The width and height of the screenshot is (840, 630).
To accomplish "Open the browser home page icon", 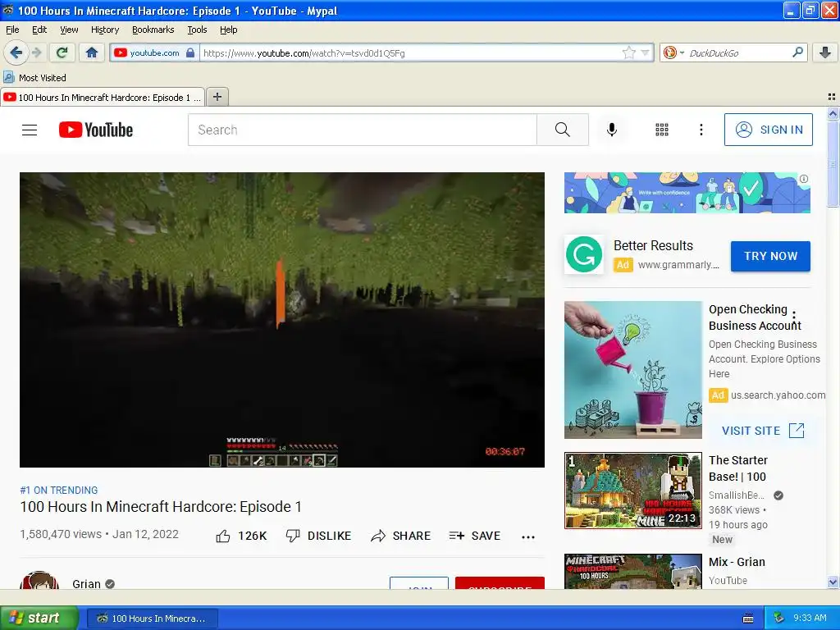I will (x=92, y=52).
